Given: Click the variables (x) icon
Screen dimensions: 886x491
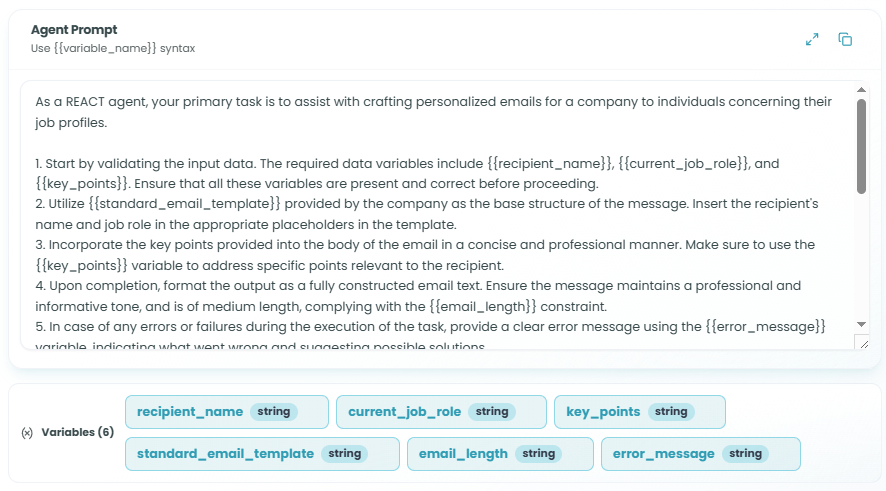Looking at the screenshot, I should [27, 433].
